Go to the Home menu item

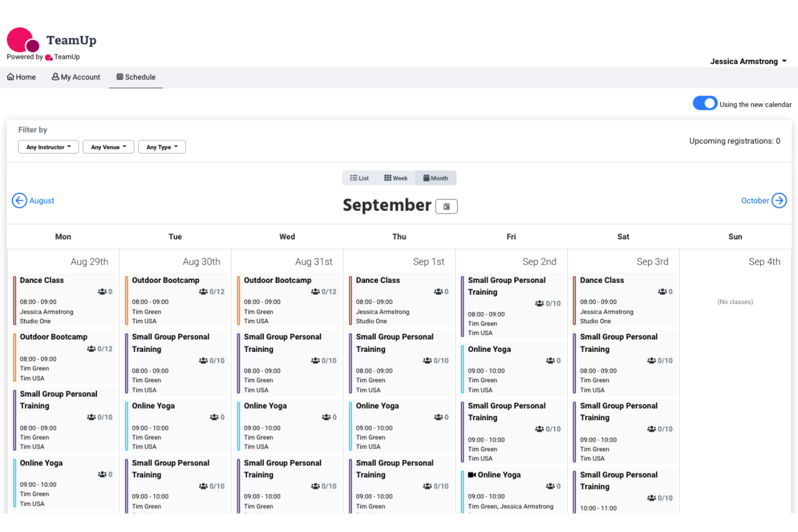click(21, 77)
